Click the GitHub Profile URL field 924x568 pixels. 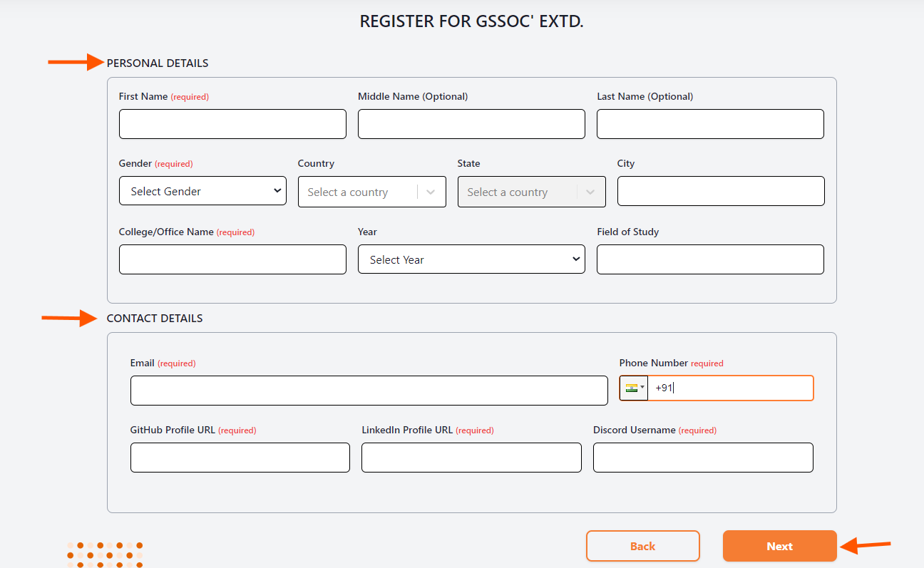pos(240,457)
